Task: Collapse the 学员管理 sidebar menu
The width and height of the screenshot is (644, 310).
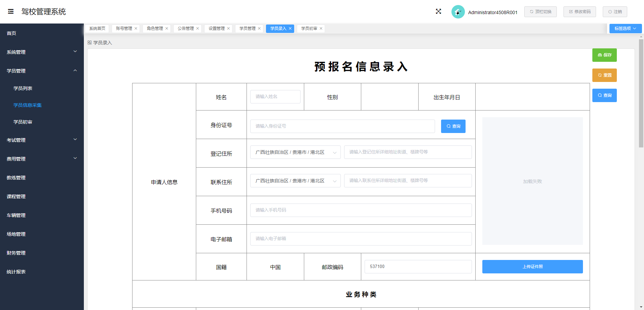Action: (x=42, y=71)
